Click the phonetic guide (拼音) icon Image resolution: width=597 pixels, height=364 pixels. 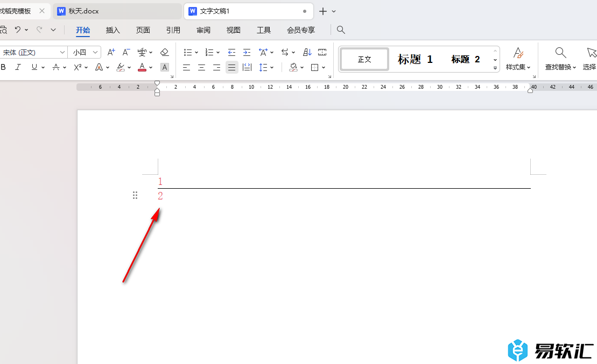[142, 52]
